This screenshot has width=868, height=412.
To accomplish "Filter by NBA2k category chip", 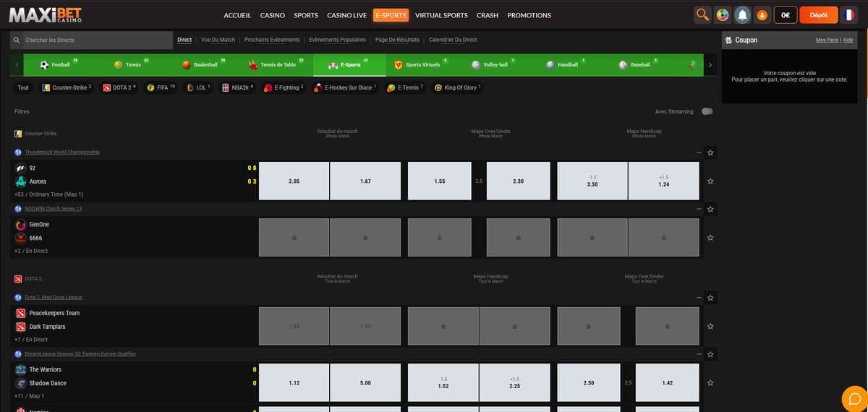I will tap(238, 87).
